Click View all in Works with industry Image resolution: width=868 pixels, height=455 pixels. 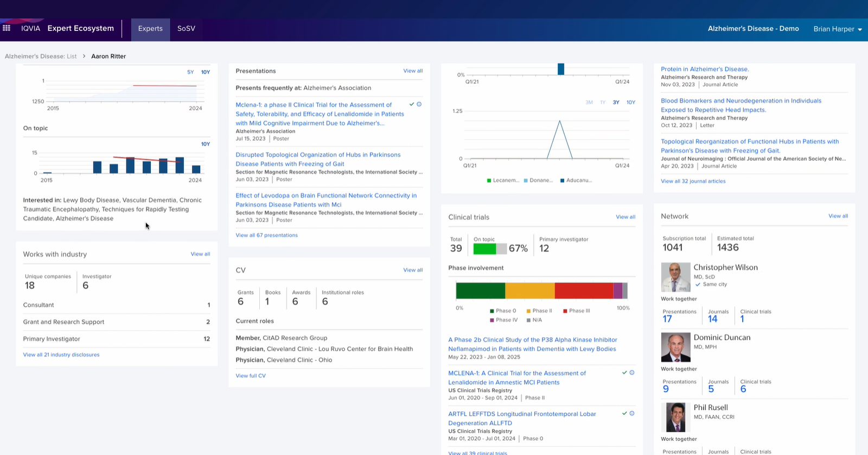(200, 254)
